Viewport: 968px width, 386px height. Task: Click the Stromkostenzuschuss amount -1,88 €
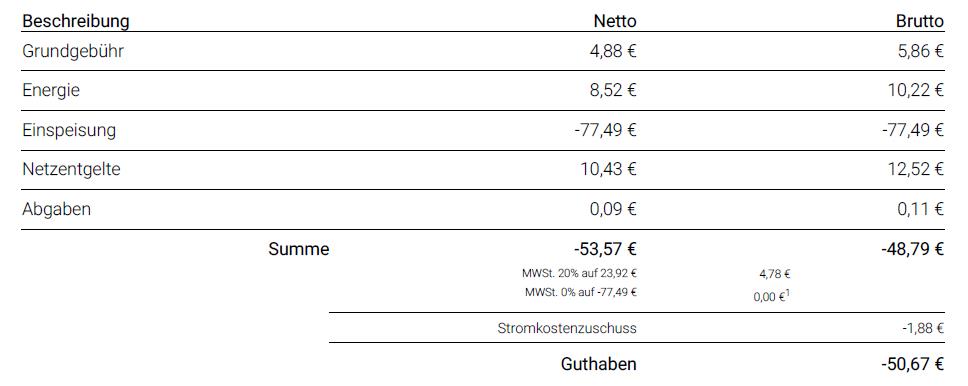(923, 329)
